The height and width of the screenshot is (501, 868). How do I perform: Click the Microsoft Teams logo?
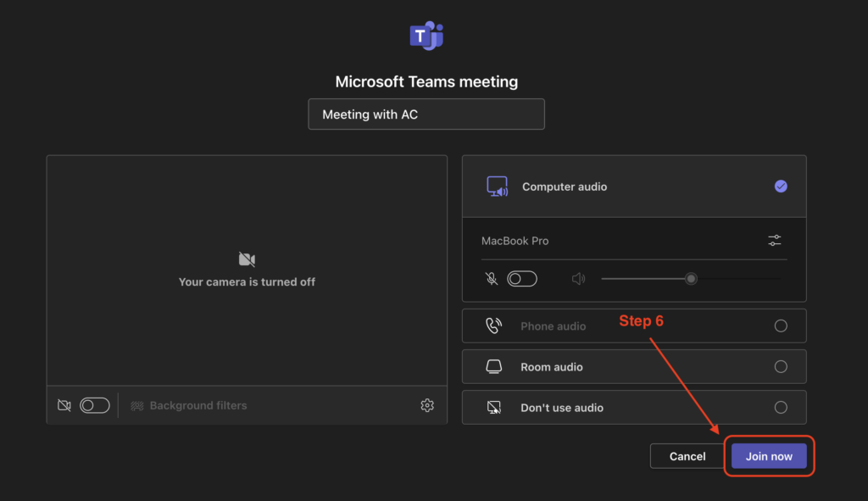(x=426, y=36)
